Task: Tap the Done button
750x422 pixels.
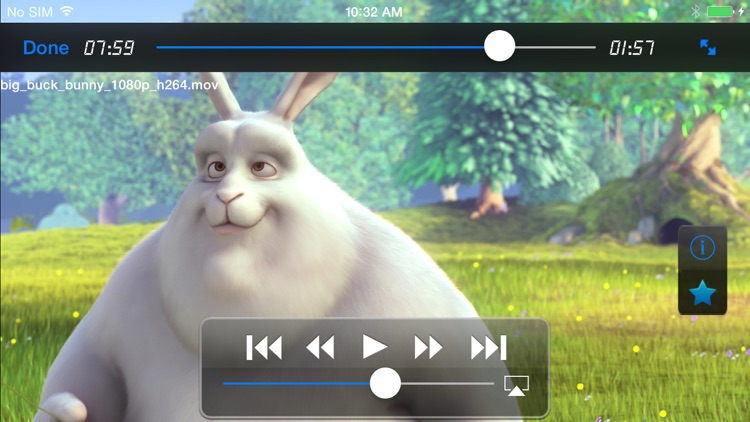Action: pyautogui.click(x=46, y=48)
